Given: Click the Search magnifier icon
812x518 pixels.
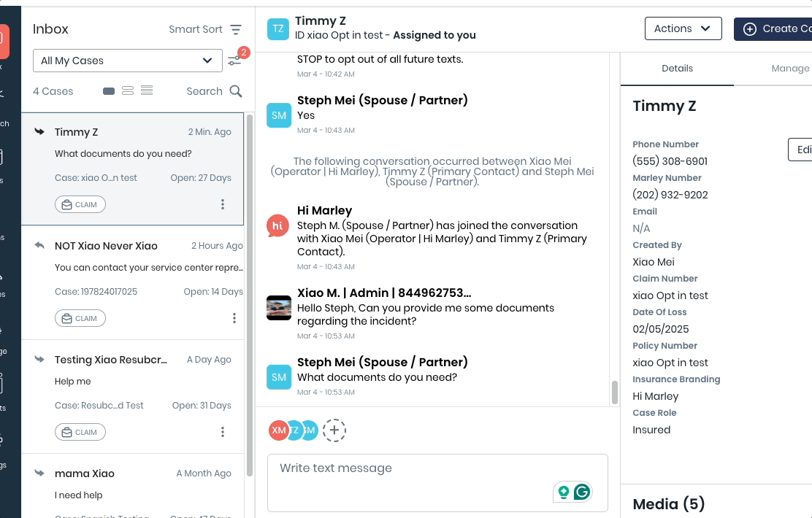Looking at the screenshot, I should [x=235, y=91].
